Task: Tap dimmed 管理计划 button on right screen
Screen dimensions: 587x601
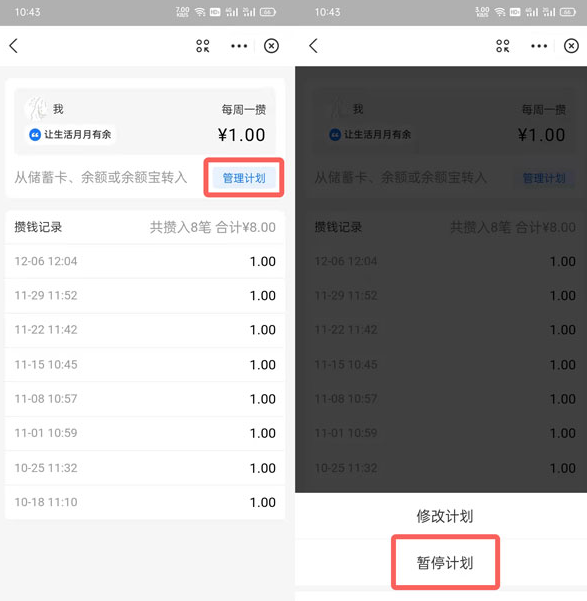Action: point(544,178)
